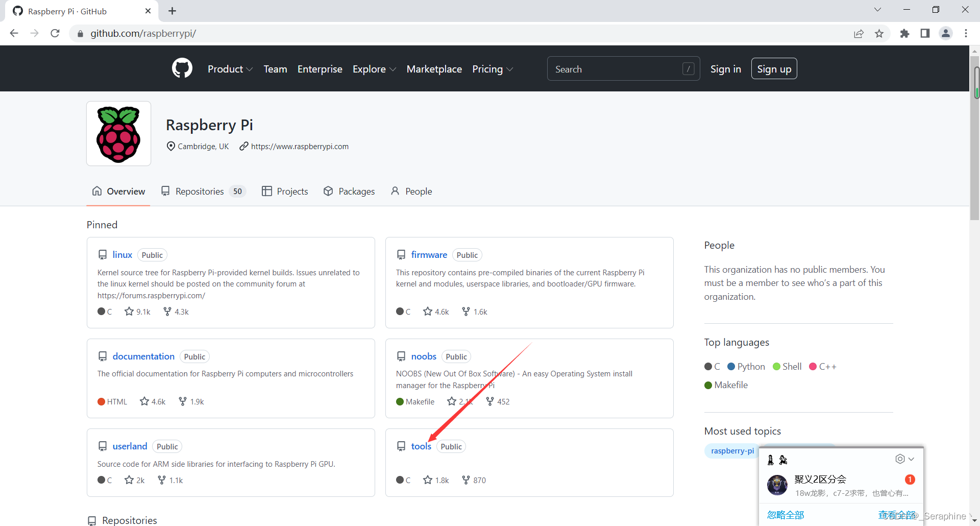This screenshot has height=526, width=980.
Task: Filter by Python in Top languages
Action: [x=746, y=366]
